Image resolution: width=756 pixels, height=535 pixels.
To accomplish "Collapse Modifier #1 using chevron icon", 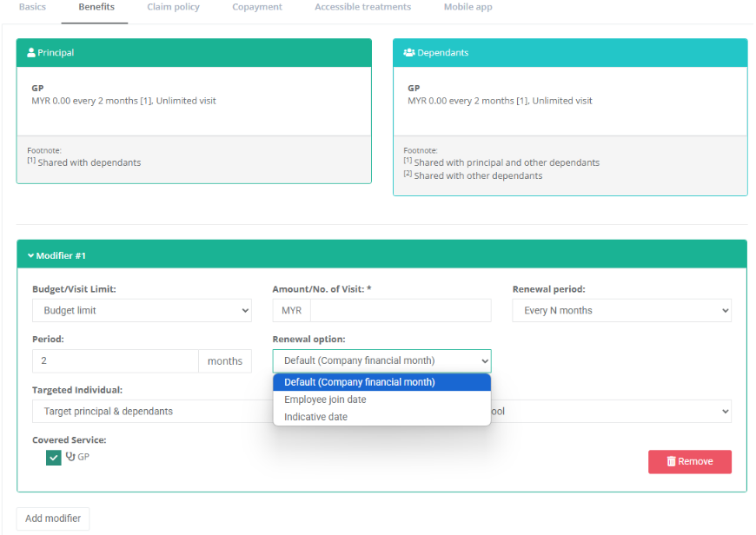I will 30,256.
